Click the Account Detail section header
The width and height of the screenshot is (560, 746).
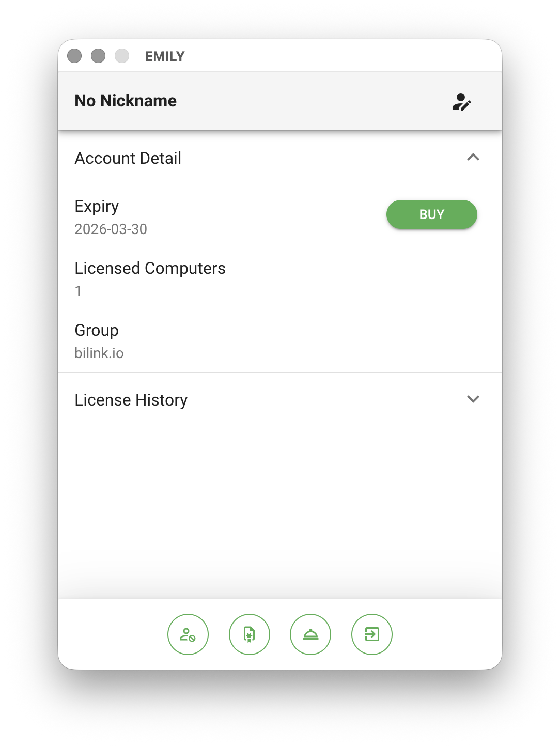(280, 158)
